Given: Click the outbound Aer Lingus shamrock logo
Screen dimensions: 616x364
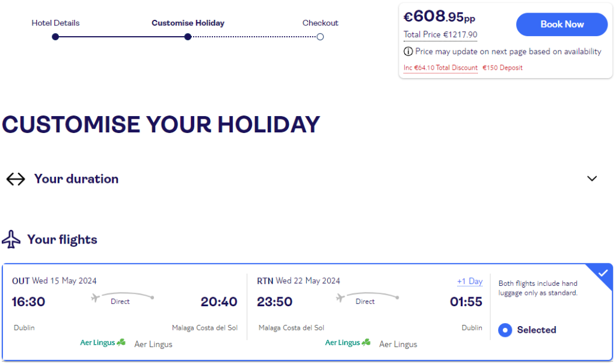Looking at the screenshot, I should [x=103, y=342].
